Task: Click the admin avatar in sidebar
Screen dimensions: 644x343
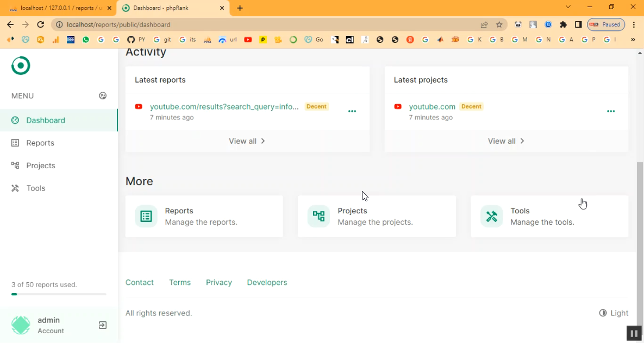Action: 21,325
